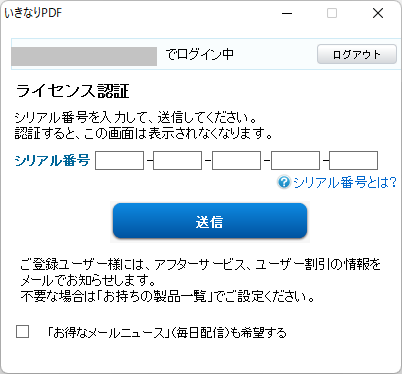Focus the first serial number field
This screenshot has width=402, height=374.
pos(119,160)
